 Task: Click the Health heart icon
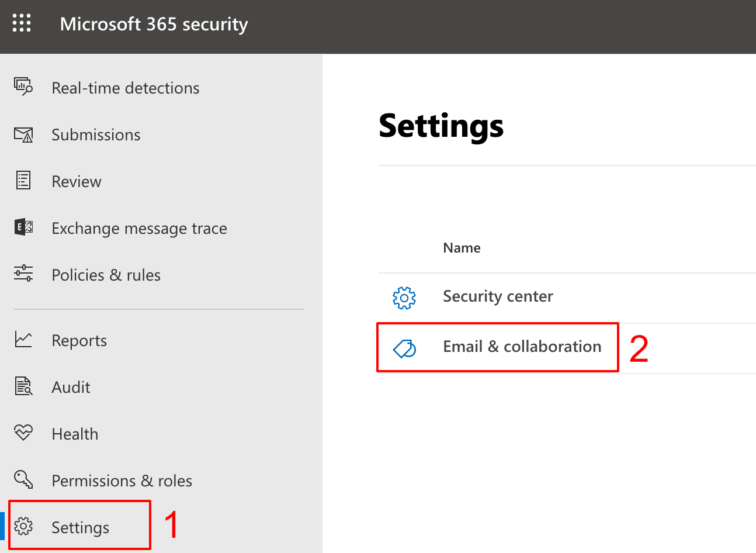23,433
